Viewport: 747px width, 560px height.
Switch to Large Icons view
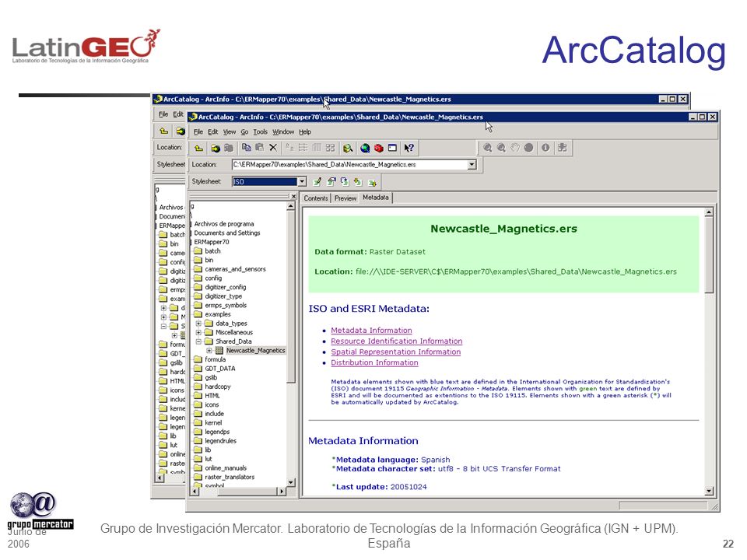pos(289,148)
